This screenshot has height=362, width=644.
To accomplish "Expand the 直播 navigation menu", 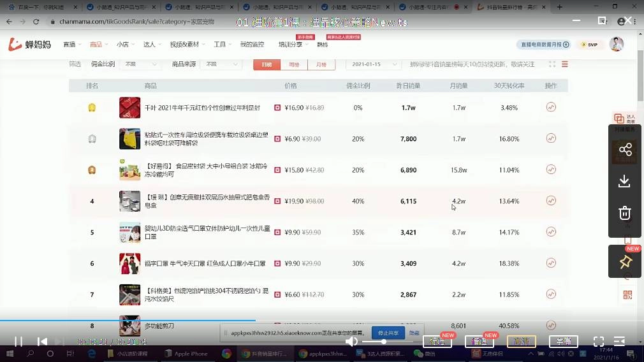I will [72, 45].
